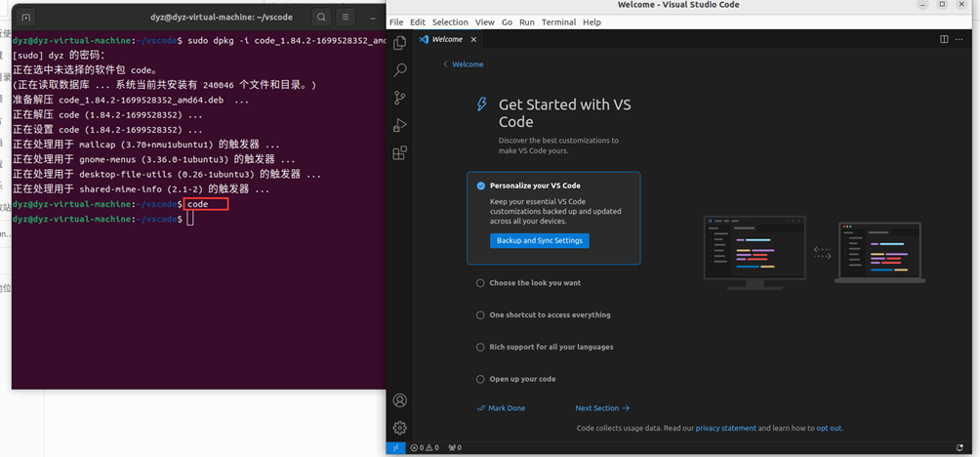Viewport: 980px width, 457px height.
Task: Select One shortcut to access everything step
Action: point(543,315)
